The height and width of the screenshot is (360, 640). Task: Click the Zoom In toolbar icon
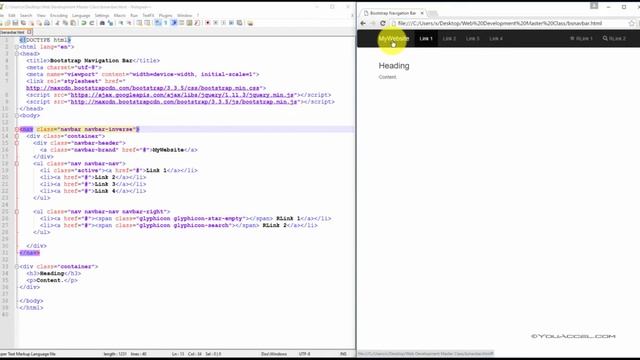click(x=121, y=23)
